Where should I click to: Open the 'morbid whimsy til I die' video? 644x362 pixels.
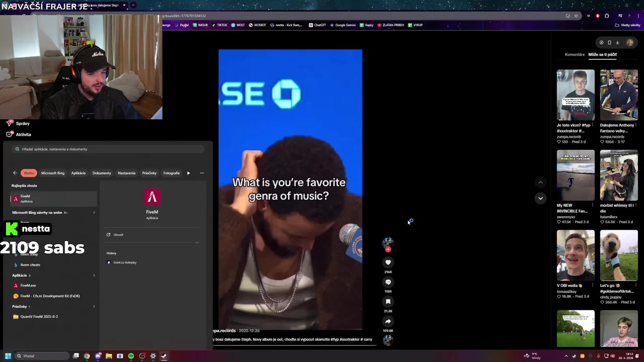pyautogui.click(x=619, y=175)
